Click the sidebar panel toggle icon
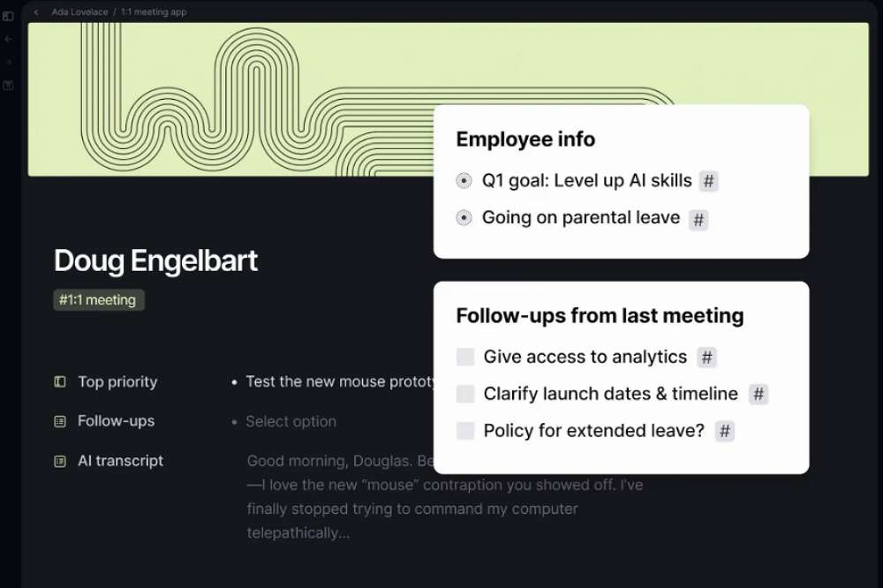The height and width of the screenshot is (588, 883). pyautogui.click(x=8, y=16)
